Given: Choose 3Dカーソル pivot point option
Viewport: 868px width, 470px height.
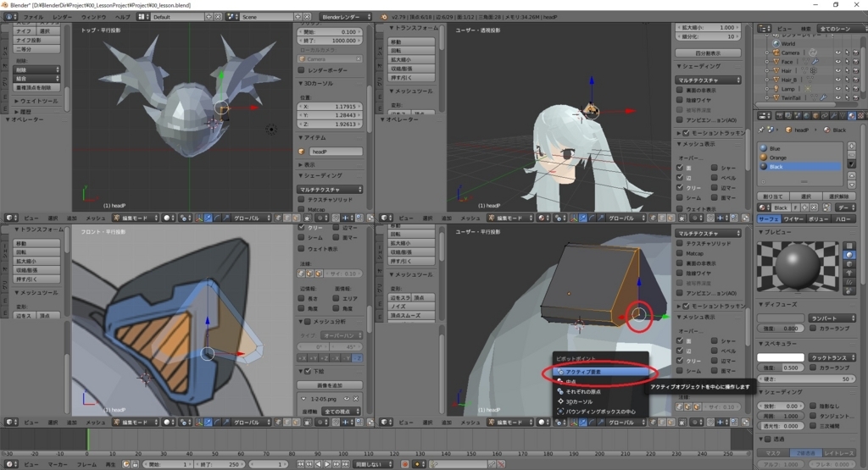Looking at the screenshot, I should [x=601, y=401].
